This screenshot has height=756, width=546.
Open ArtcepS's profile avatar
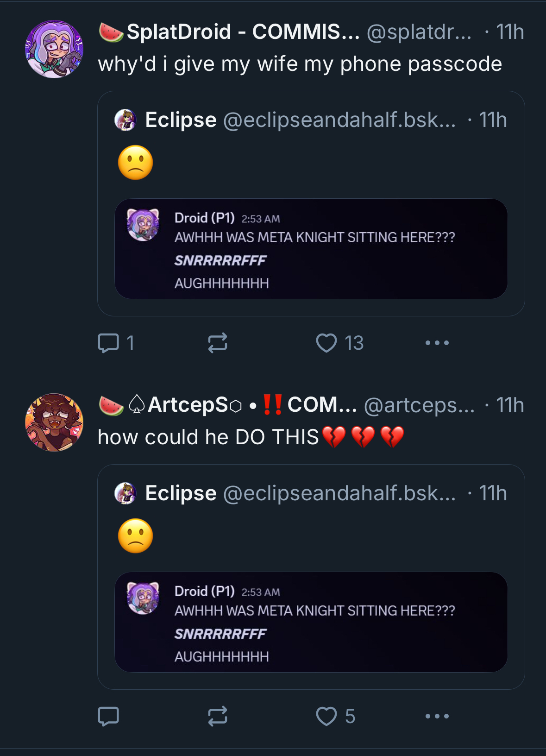tap(54, 422)
